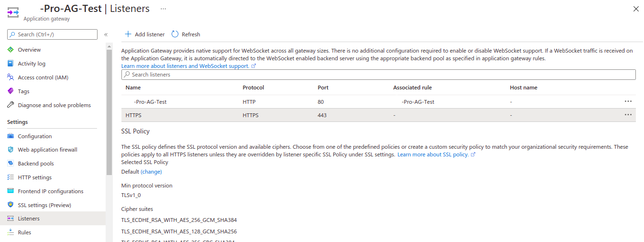This screenshot has width=644, height=242.
Task: Click the HTTP protocol cell
Action: point(249,102)
